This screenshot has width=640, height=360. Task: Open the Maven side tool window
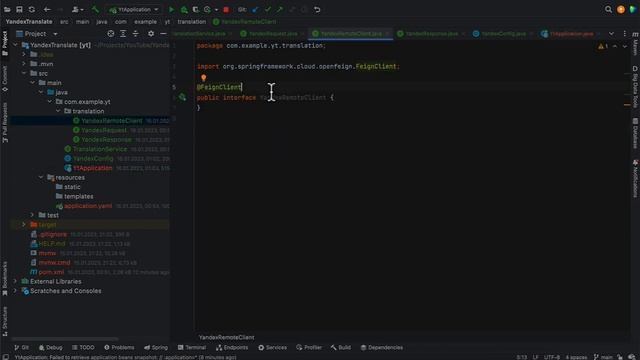[635, 43]
